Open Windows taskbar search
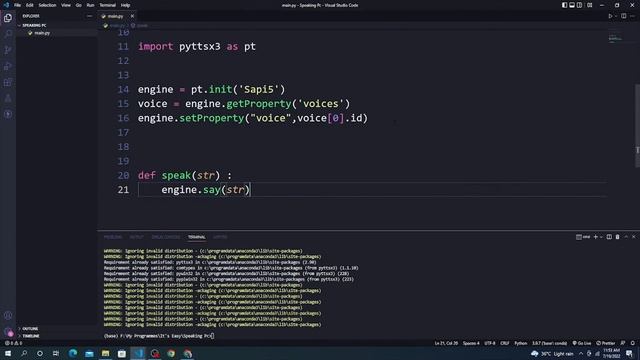640x360 pixels. 24,353
